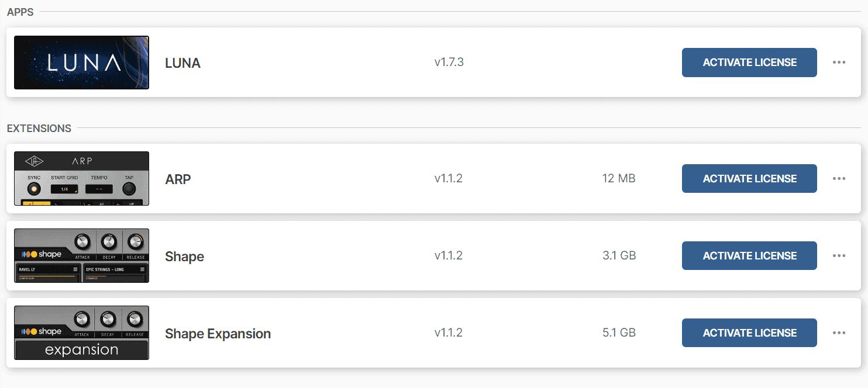Image resolution: width=868 pixels, height=388 pixels.
Task: Activate the license for LUNA
Action: click(x=749, y=63)
